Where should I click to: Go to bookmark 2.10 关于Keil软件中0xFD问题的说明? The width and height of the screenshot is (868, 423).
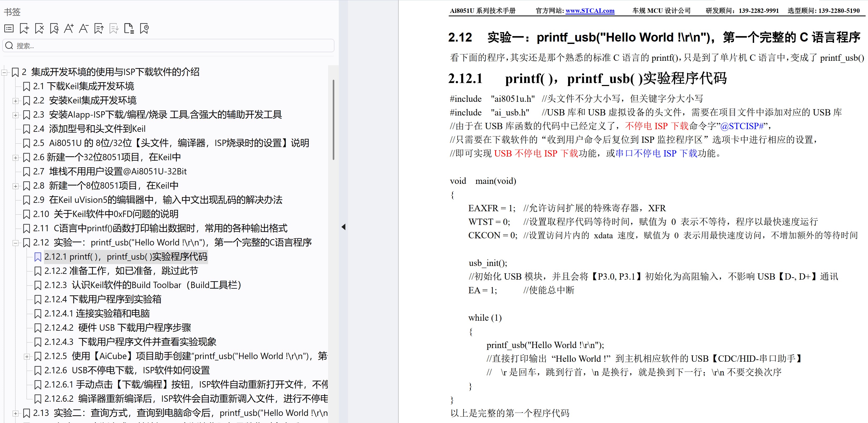[x=106, y=214]
